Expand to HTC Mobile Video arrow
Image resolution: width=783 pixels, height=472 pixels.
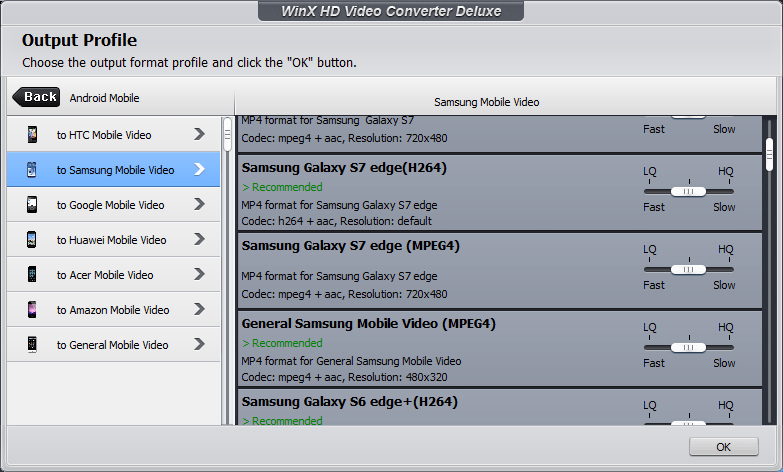[199, 134]
